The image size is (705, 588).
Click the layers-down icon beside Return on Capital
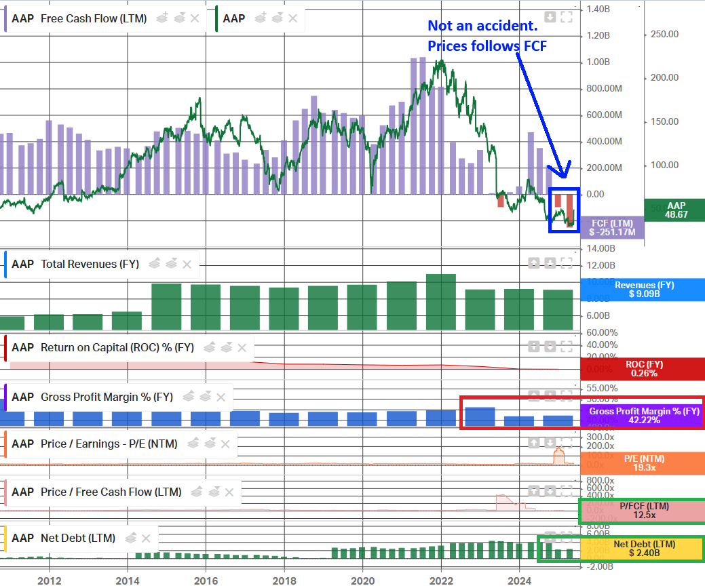point(226,347)
